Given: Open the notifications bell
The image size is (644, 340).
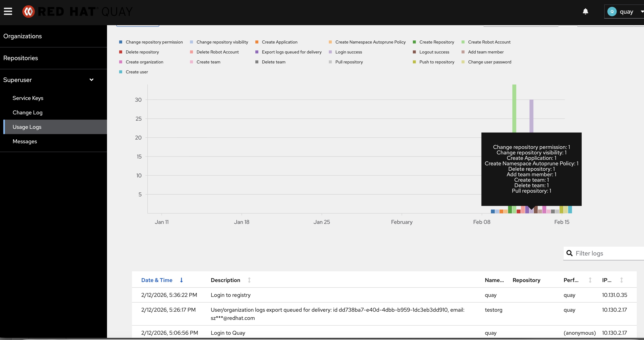Looking at the screenshot, I should (x=585, y=12).
